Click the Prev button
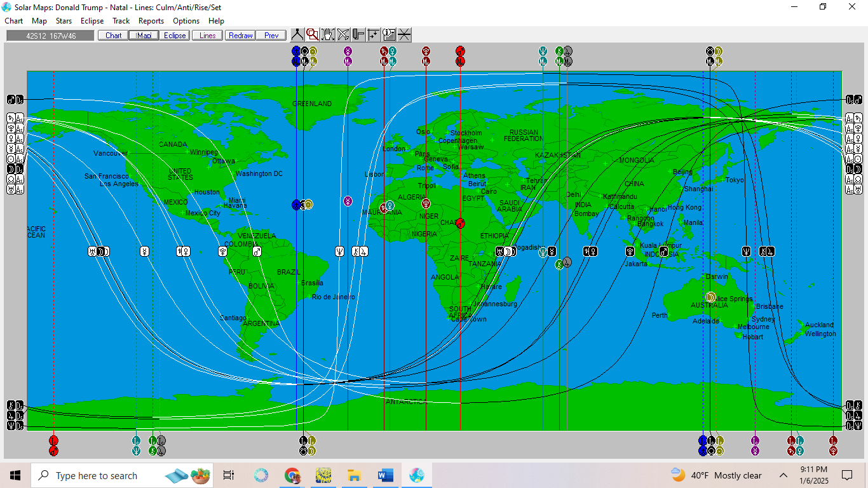The height and width of the screenshot is (488, 868). [x=271, y=36]
